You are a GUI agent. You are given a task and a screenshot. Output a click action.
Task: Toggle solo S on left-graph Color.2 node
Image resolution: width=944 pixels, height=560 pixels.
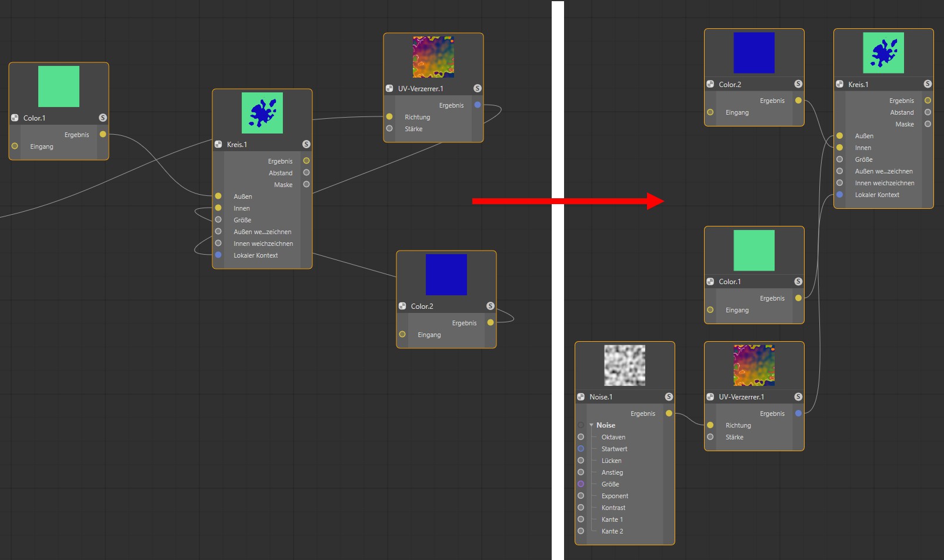click(x=491, y=306)
